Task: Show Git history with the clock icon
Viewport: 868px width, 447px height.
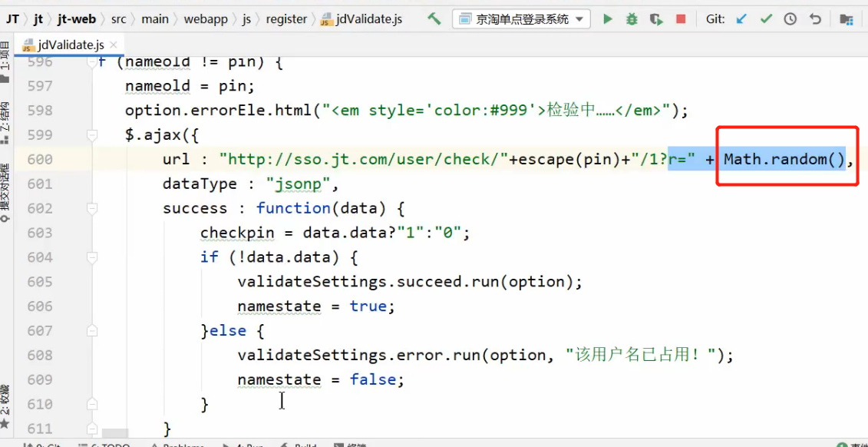Action: coord(790,19)
